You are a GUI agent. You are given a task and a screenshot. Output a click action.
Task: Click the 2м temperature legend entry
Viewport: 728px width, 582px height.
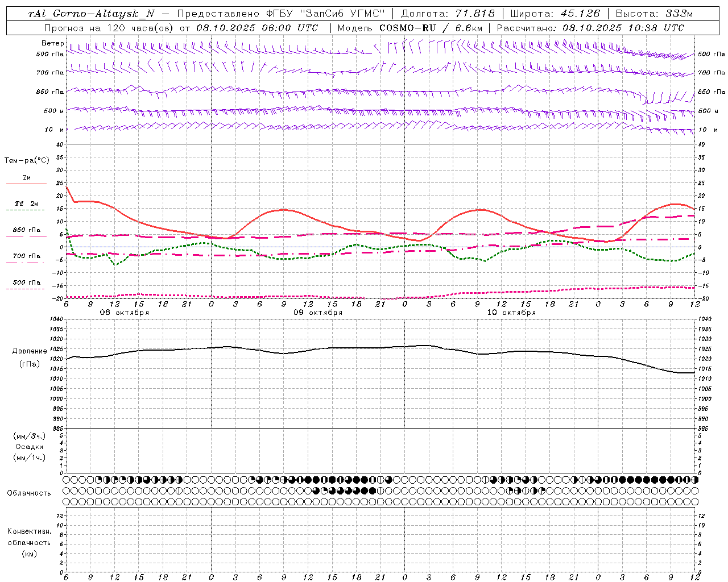coord(27,178)
